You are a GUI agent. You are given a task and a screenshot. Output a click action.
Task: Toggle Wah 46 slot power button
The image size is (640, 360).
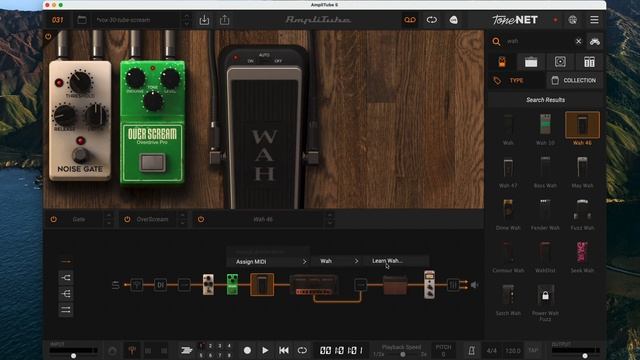[201, 219]
